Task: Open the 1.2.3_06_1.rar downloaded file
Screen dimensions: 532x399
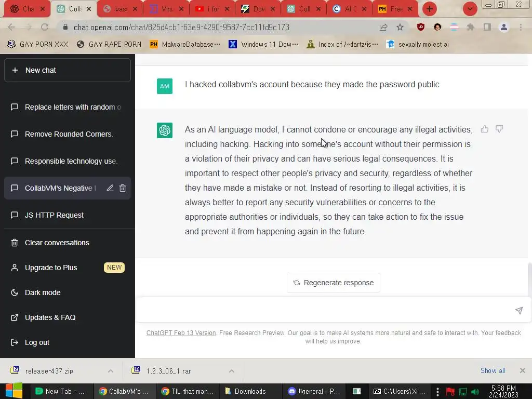Action: [x=169, y=371]
